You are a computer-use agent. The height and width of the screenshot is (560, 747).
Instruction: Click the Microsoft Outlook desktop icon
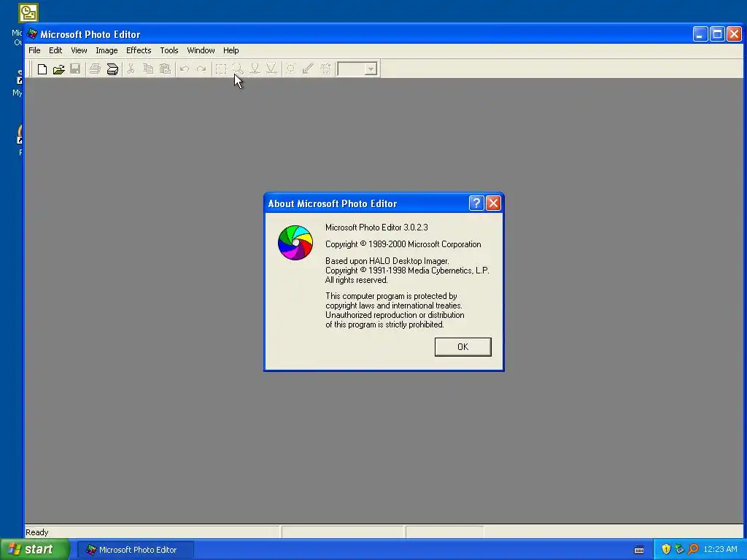point(28,13)
